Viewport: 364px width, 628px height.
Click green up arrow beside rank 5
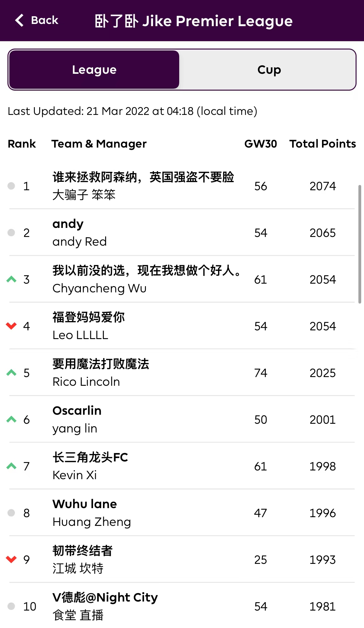pos(12,373)
